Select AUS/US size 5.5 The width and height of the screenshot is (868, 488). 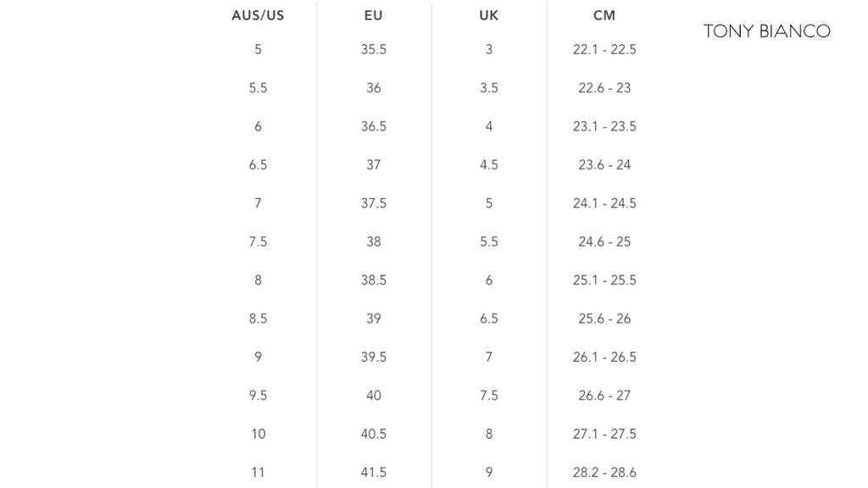coord(258,88)
